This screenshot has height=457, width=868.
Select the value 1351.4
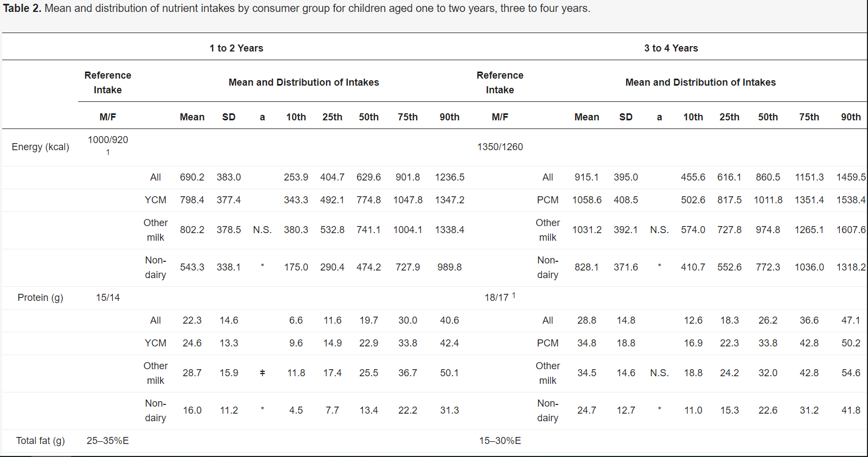tap(809, 200)
